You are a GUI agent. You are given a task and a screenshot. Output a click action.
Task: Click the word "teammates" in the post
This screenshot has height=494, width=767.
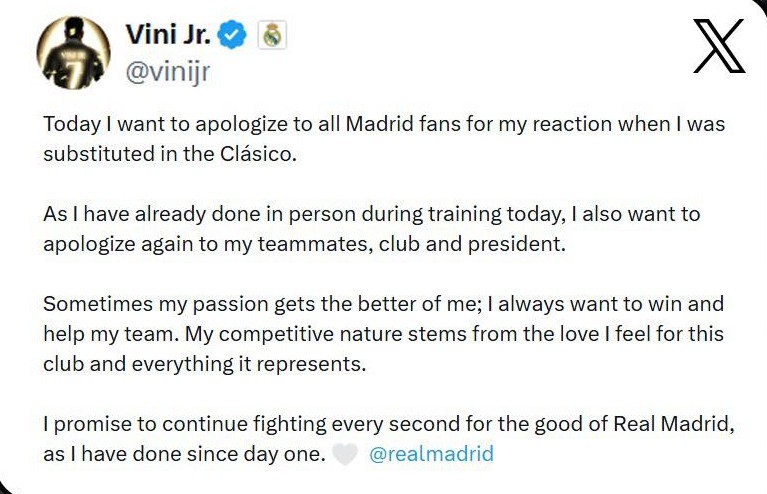pos(319,245)
